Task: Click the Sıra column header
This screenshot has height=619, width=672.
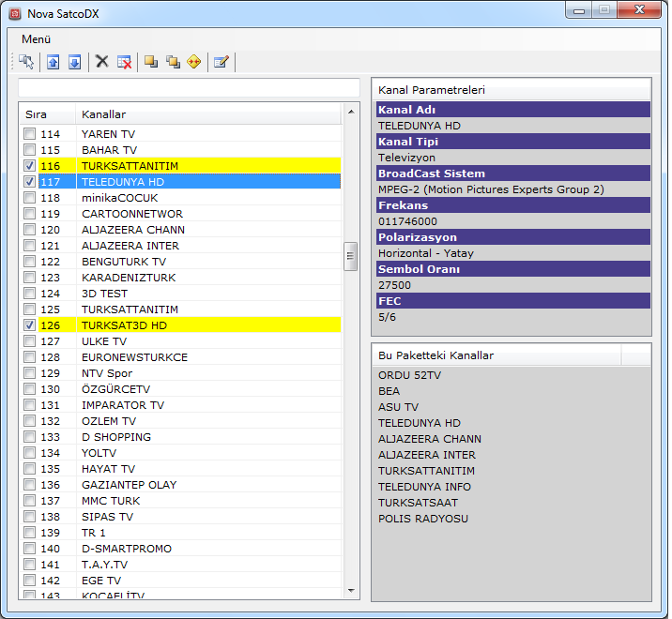Action: (48, 114)
